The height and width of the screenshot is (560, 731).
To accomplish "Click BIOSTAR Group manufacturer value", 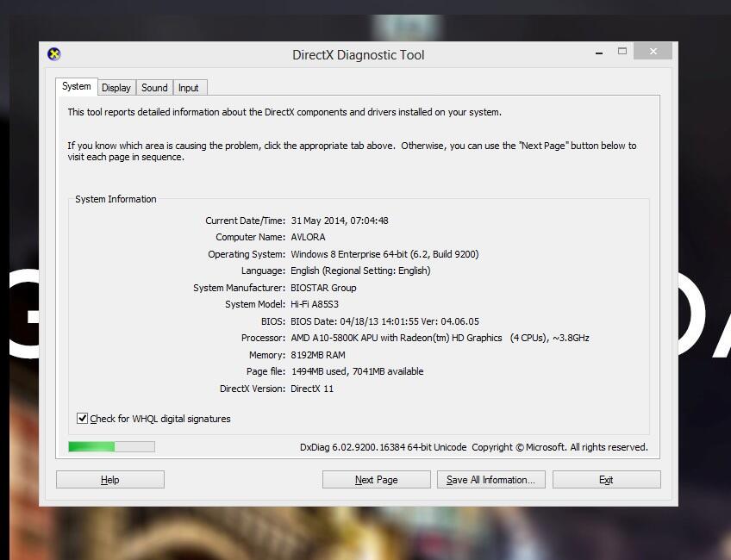I will [323, 288].
